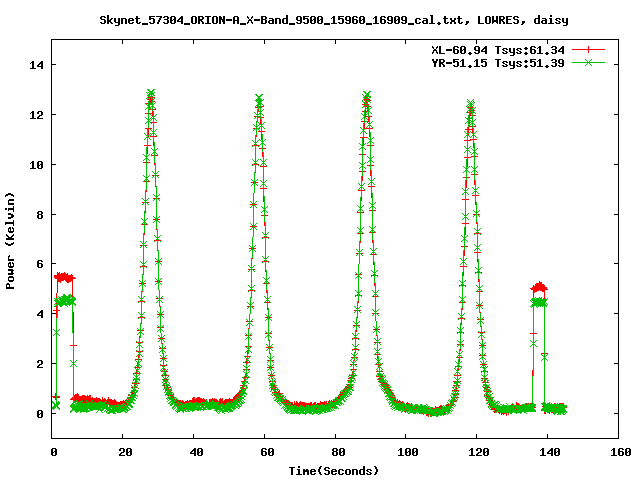
Task: Click y-axis tick label 2
Action: 40,364
